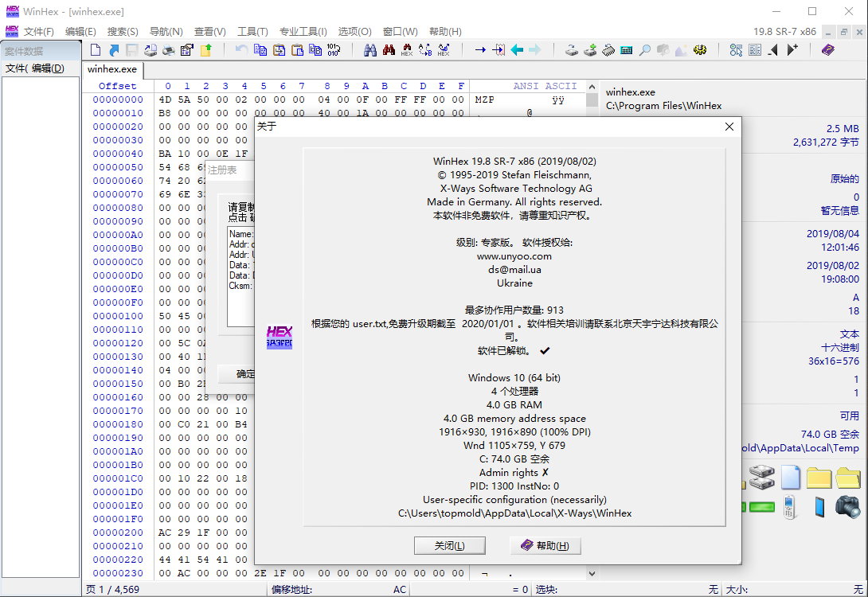
Task: Click the camera icon in info panel
Action: [x=847, y=506]
